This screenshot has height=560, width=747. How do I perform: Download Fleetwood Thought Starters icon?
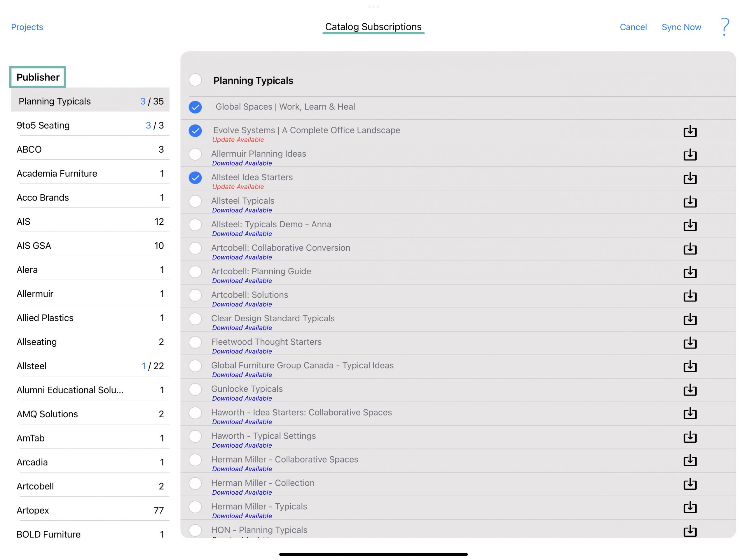coord(690,343)
